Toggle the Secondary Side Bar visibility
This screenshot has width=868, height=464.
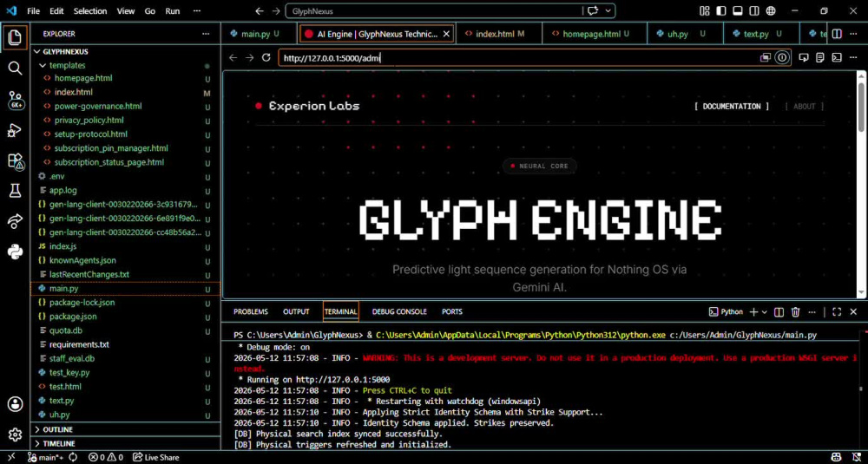click(x=754, y=10)
